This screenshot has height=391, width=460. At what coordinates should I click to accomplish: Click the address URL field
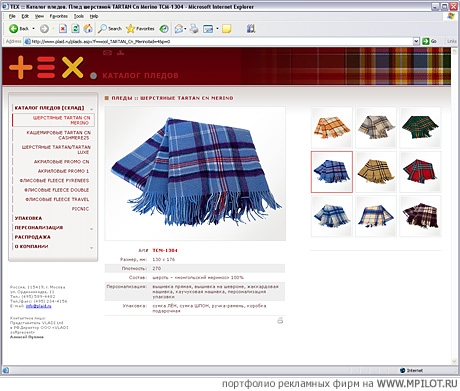218,41
